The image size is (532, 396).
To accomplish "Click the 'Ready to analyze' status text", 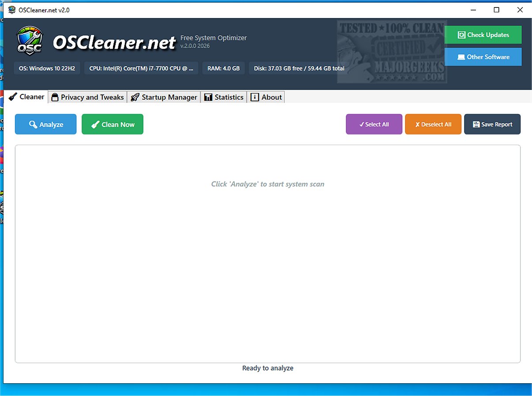I will pos(268,368).
